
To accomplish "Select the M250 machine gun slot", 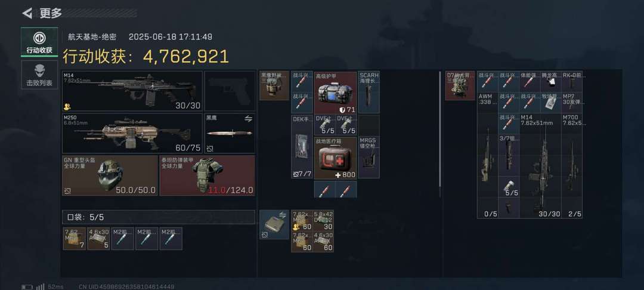I will [132, 134].
